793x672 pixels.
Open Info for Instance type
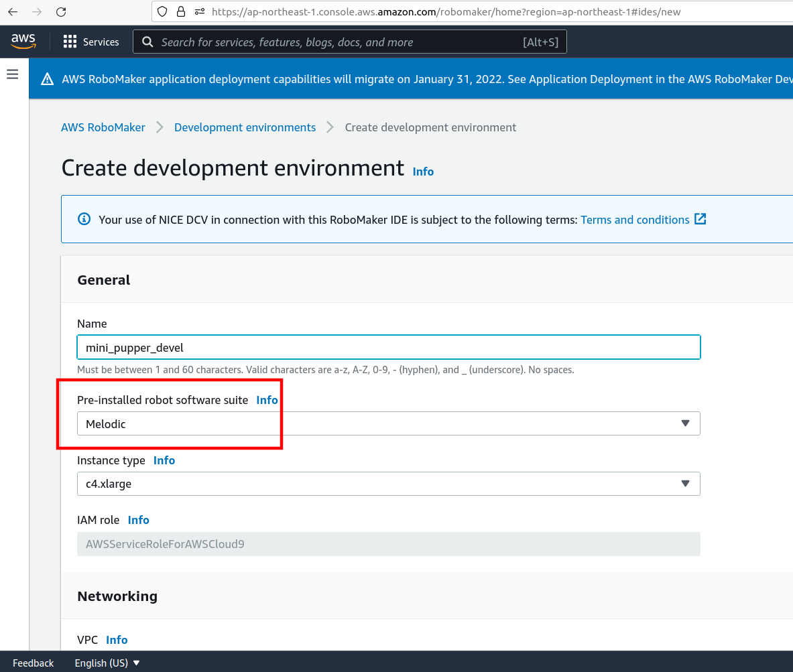164,460
